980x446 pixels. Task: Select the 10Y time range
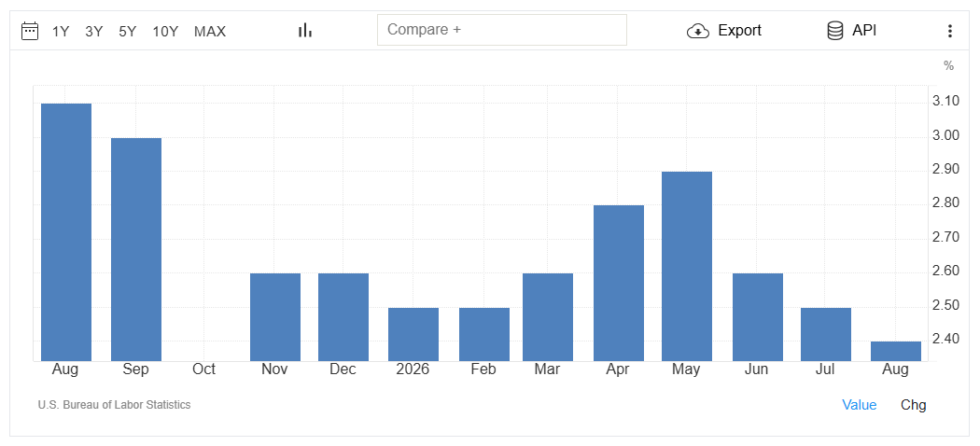click(x=165, y=31)
